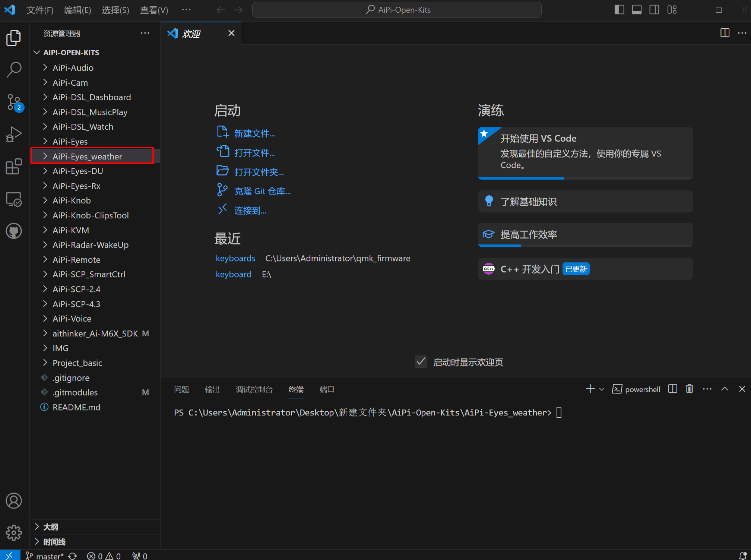Create a new terminal with plus icon

590,389
